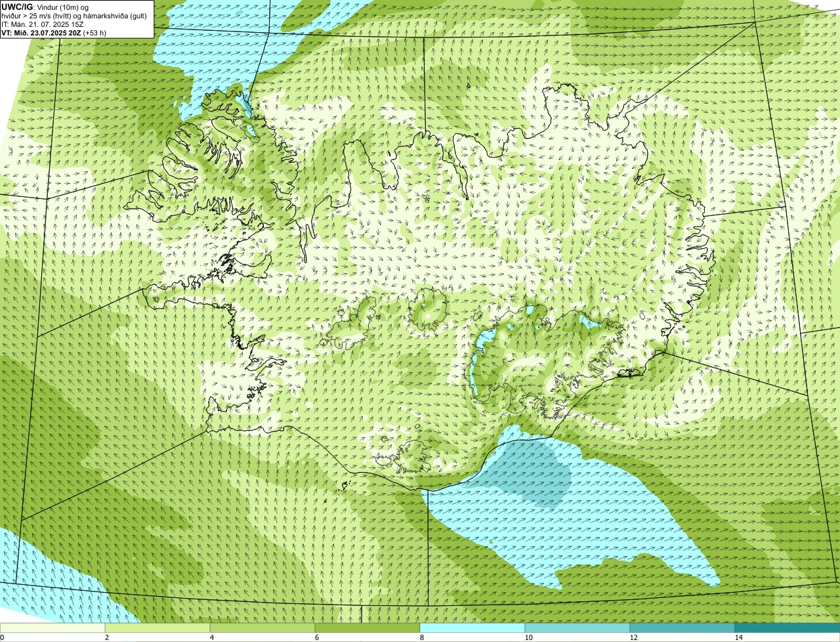Click the 0–2 m/s palest legend swatch

[52, 628]
